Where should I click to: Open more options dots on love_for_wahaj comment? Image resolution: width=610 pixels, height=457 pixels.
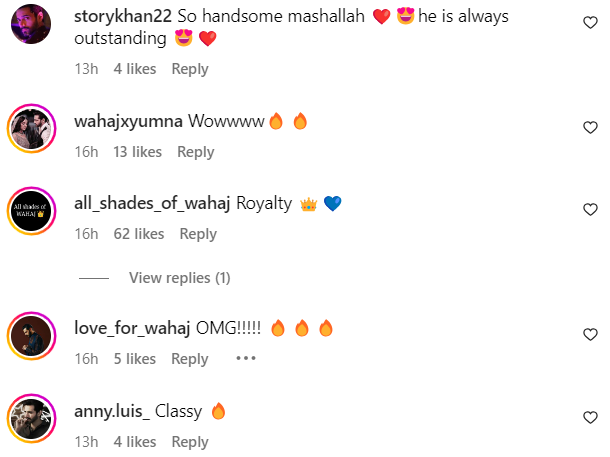coord(246,358)
